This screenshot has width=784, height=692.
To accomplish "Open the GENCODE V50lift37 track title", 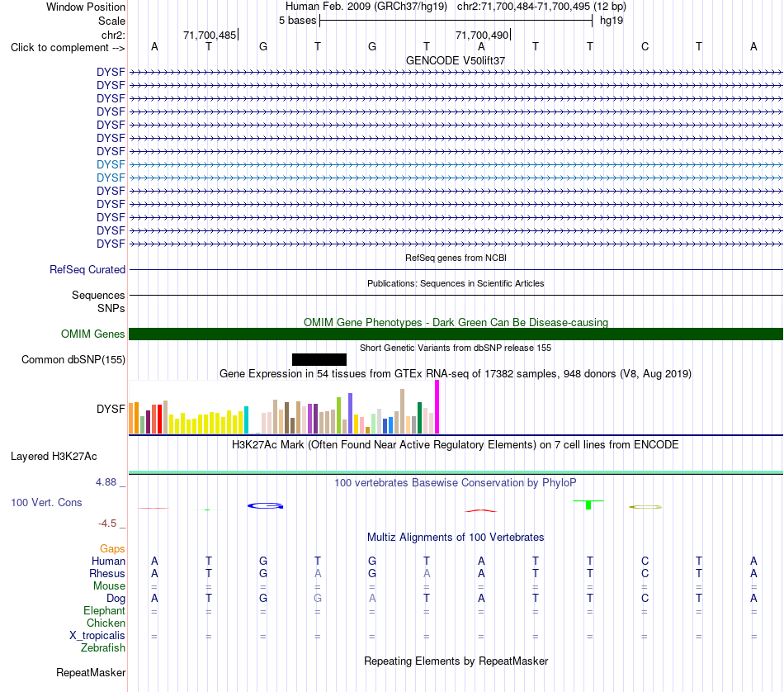I will 456,60.
